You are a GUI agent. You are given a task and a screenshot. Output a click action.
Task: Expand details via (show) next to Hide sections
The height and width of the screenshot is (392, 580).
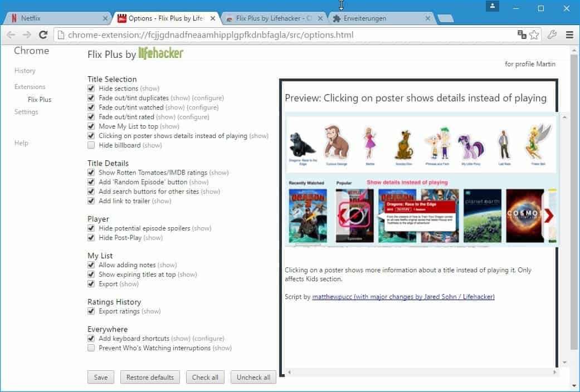(x=149, y=88)
